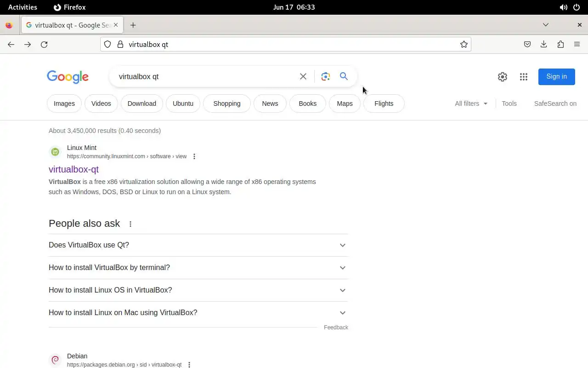
Task: Open Activities overview in top bar
Action: 23,7
